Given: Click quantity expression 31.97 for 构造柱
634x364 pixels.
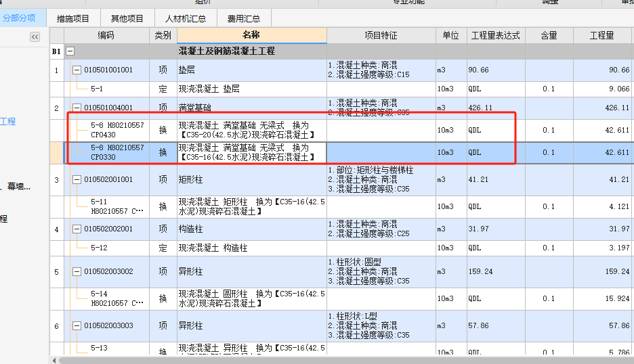Looking at the screenshot, I should coord(496,229).
